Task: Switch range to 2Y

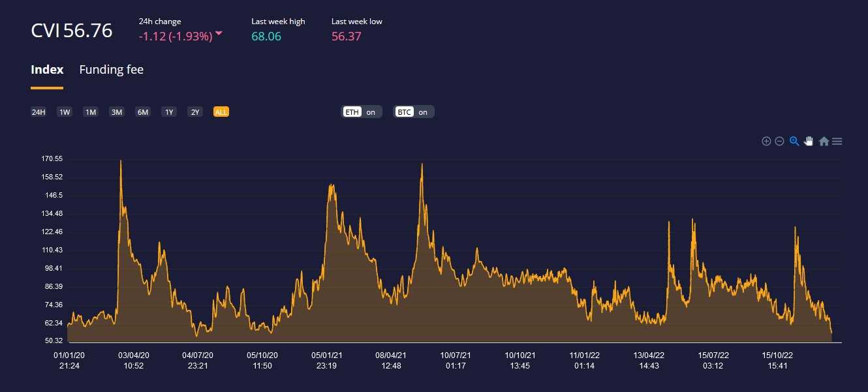Action: point(195,112)
